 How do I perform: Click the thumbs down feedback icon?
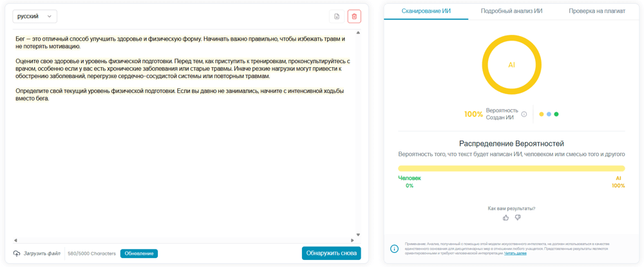tap(518, 217)
